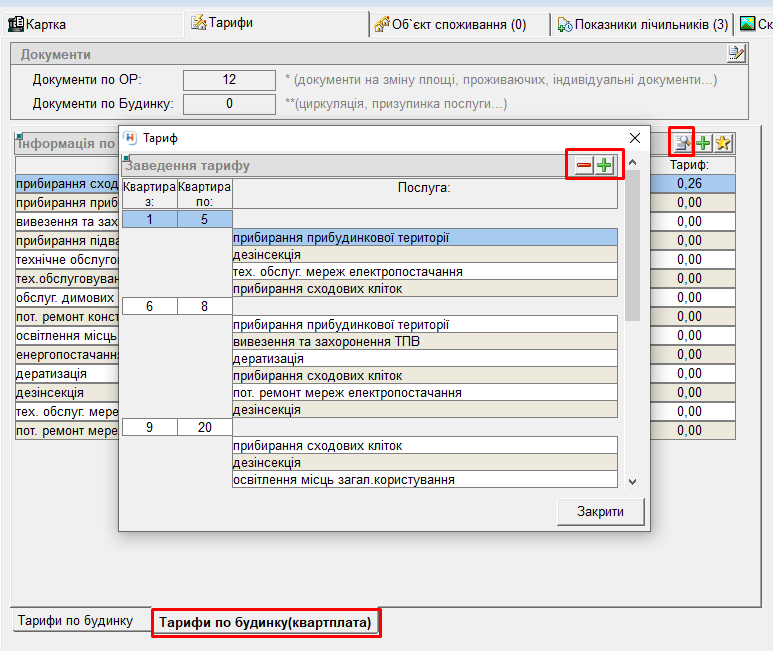
Task: Go to the Показники лічильників (3) tab
Action: click(642, 24)
